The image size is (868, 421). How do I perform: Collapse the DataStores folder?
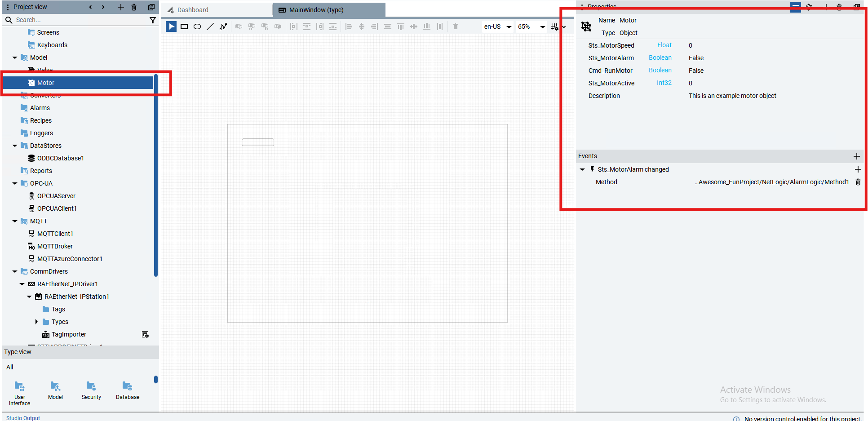(x=15, y=146)
